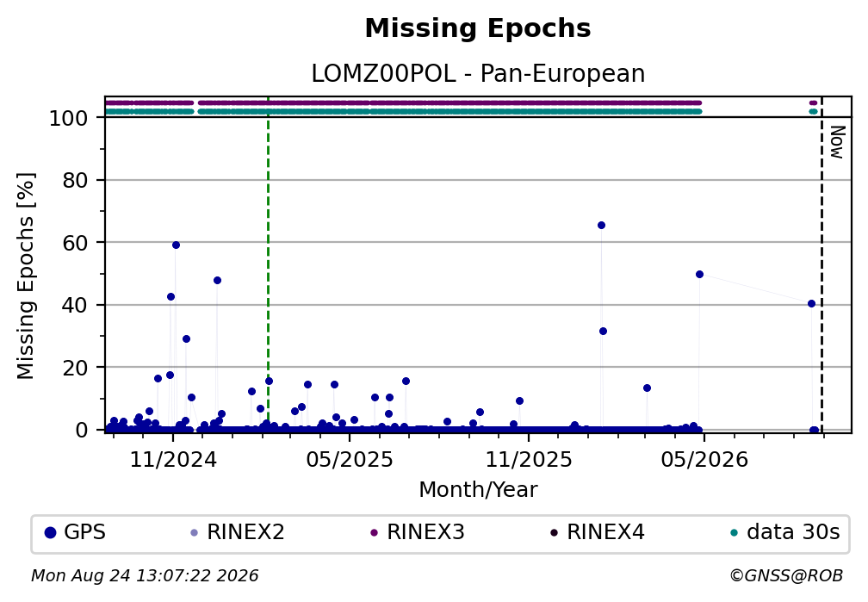Click the 05/2026 x-axis label
Screen dimensions: 868x602
coord(704,460)
